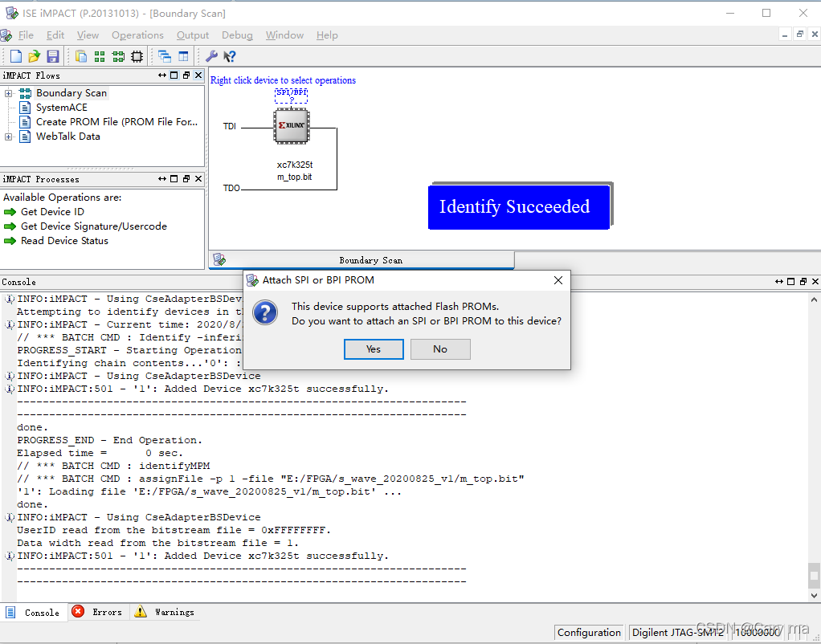Float the iMPACT Flows panel
This screenshot has width=821, height=644.
coord(186,75)
